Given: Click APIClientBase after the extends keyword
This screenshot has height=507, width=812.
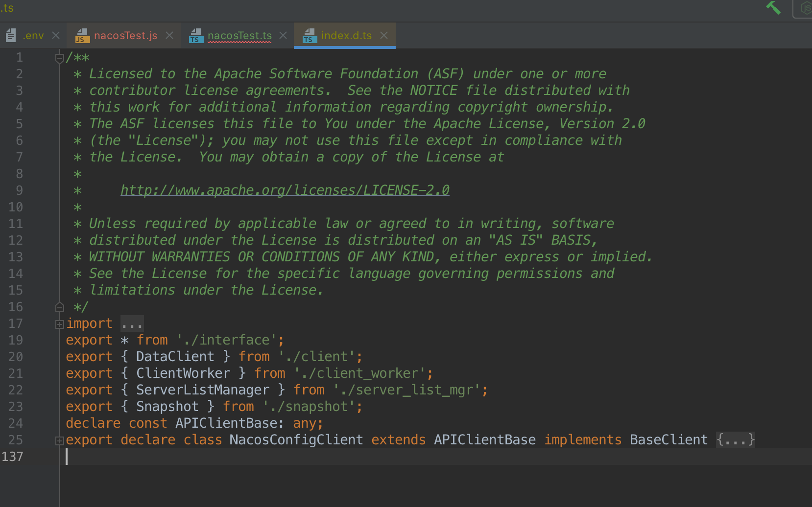Looking at the screenshot, I should (485, 440).
